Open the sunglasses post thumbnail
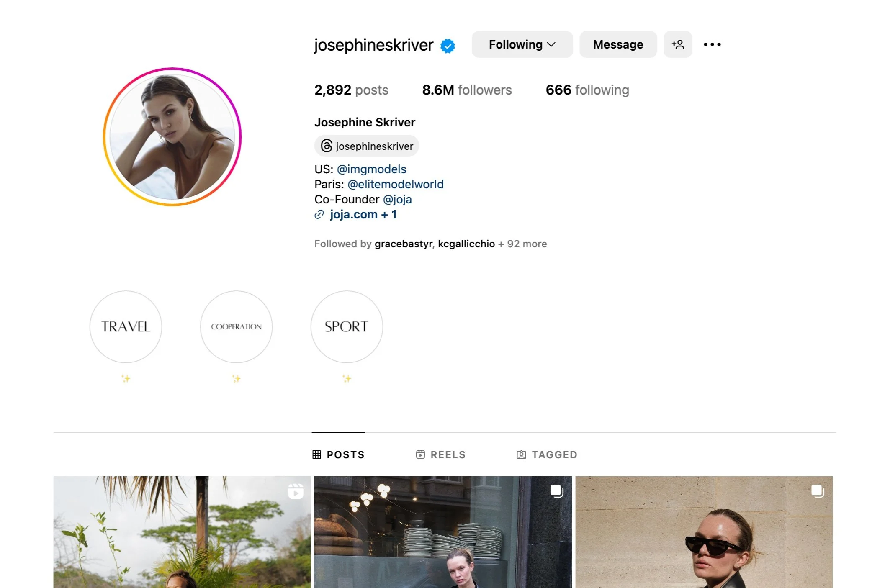The width and height of the screenshot is (885, 588). click(x=704, y=532)
